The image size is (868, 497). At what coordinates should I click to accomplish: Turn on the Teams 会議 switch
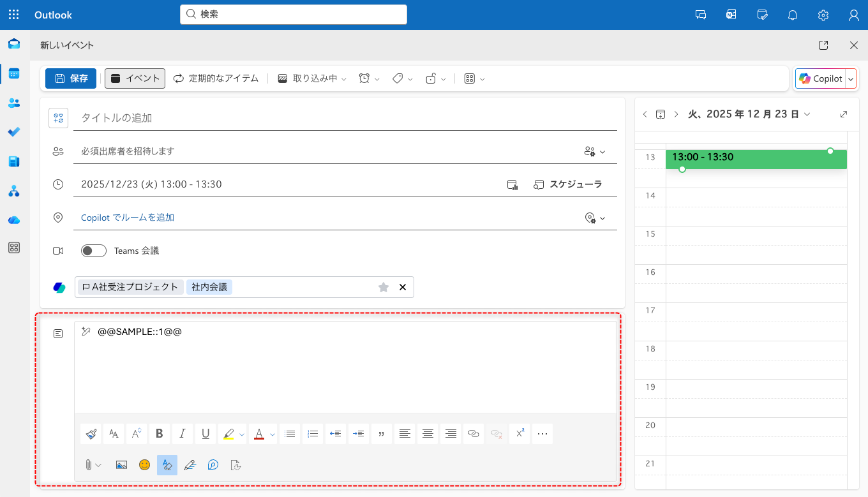(x=94, y=251)
